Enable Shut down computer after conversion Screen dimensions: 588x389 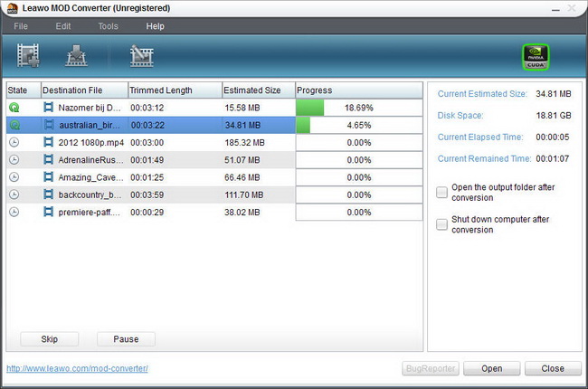pos(442,224)
